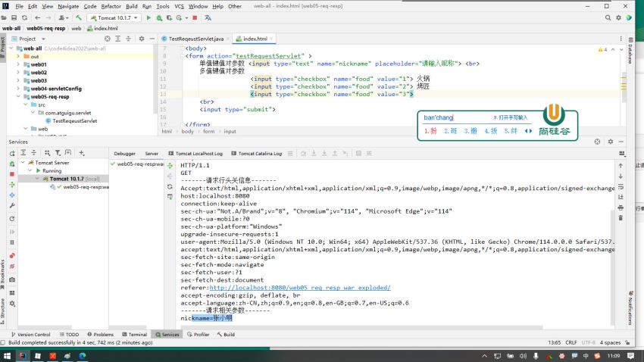This screenshot has height=362, width=644.
Task: Click the green Run button in toolbar
Action: 148,17
